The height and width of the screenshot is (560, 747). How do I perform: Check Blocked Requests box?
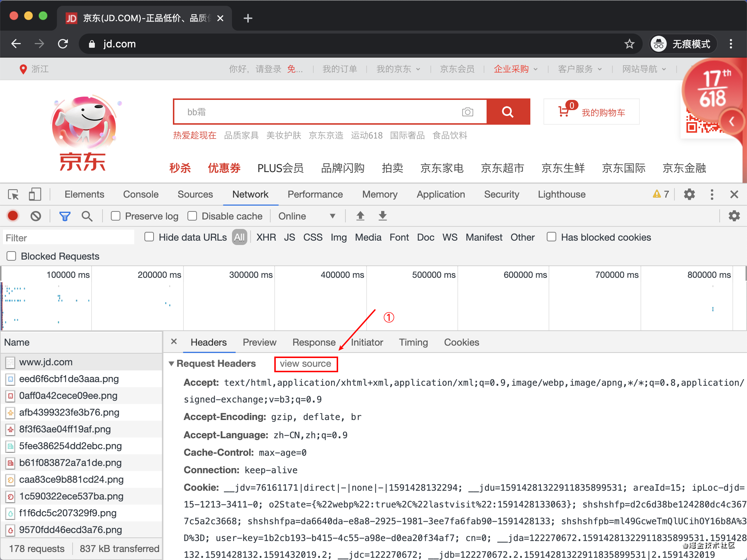[11, 256]
